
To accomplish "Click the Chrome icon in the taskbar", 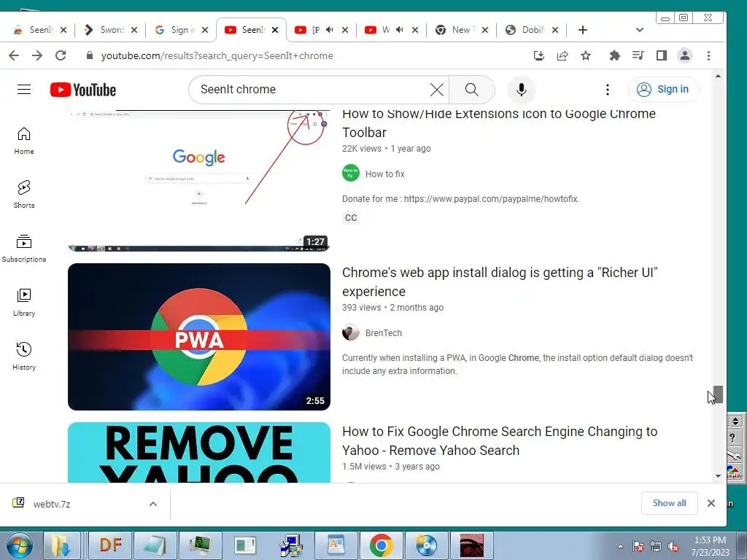I will 381,545.
